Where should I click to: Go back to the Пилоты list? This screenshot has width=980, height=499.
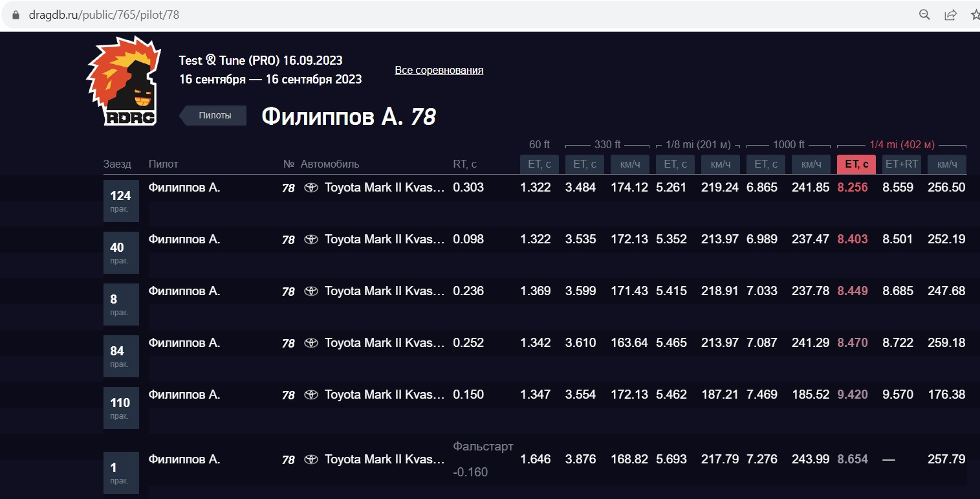tap(214, 115)
